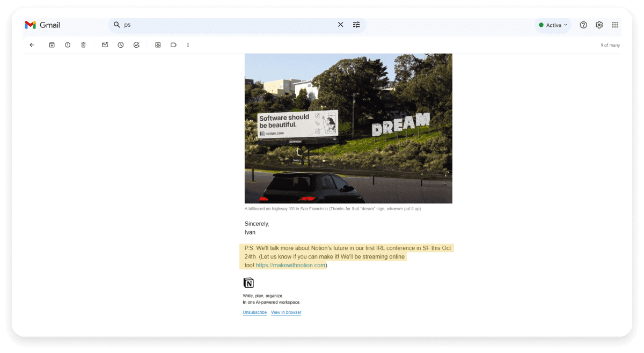Click the photo caption about highway 101

(x=333, y=209)
